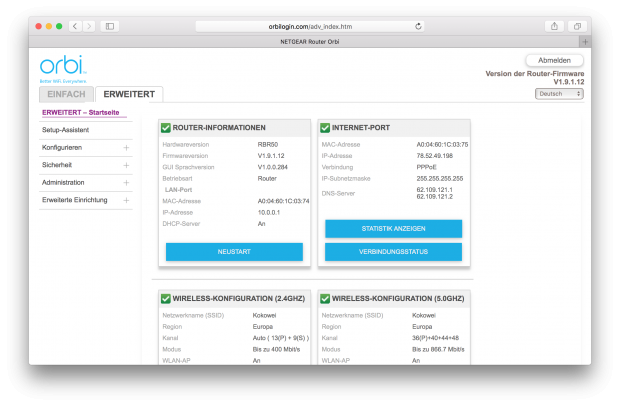Click the orbilogin.com address bar

tap(310, 26)
